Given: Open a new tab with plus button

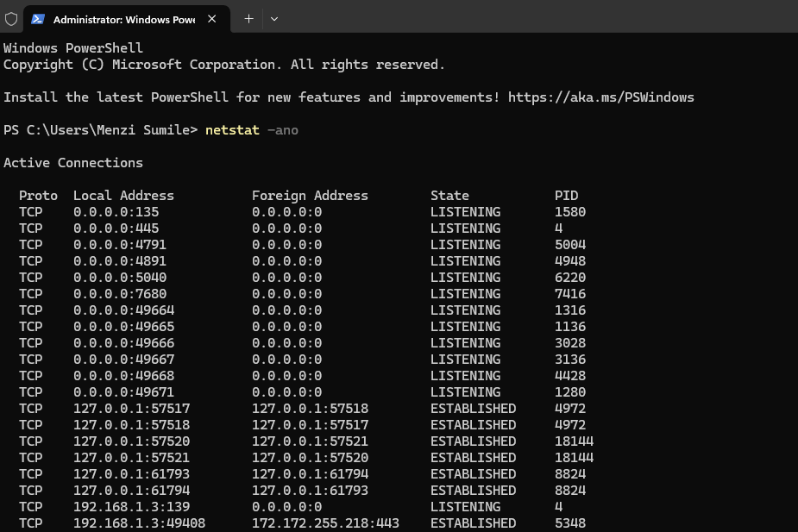Looking at the screenshot, I should 248,18.
